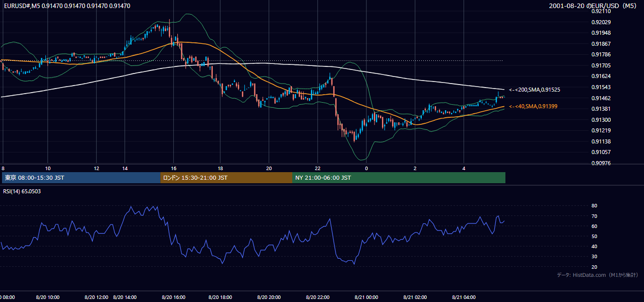Click the HistData.com data source credit
The width and height of the screenshot is (644, 302).
598,275
